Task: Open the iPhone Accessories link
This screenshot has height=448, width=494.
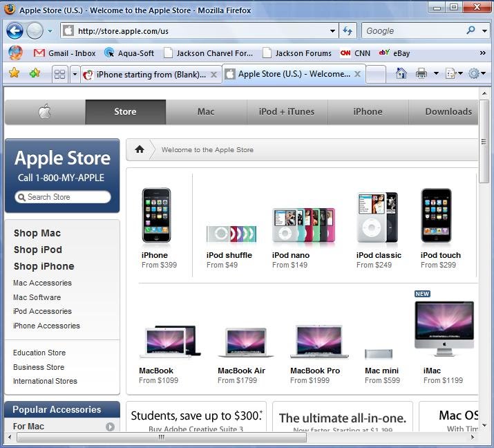Action: coord(46,326)
